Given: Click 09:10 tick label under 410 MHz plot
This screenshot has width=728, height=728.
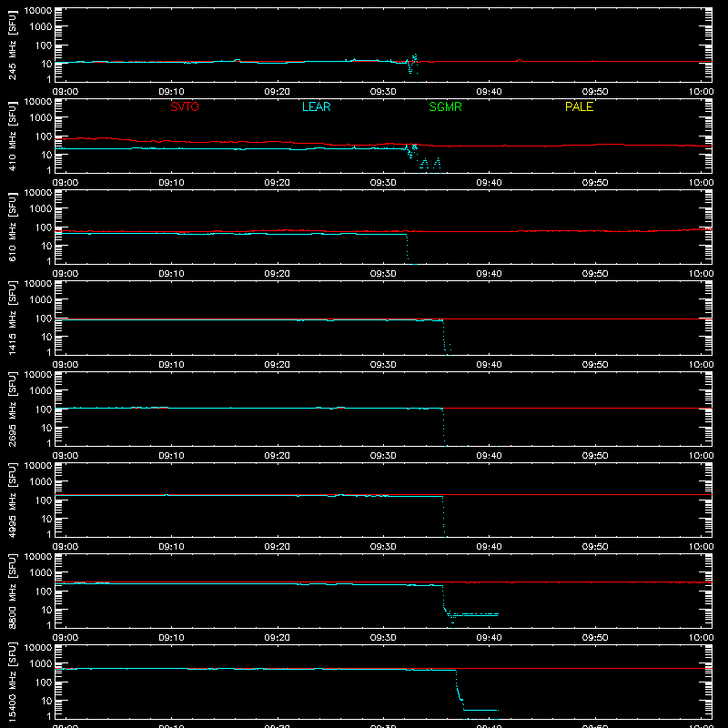Looking at the screenshot, I should [x=171, y=183].
